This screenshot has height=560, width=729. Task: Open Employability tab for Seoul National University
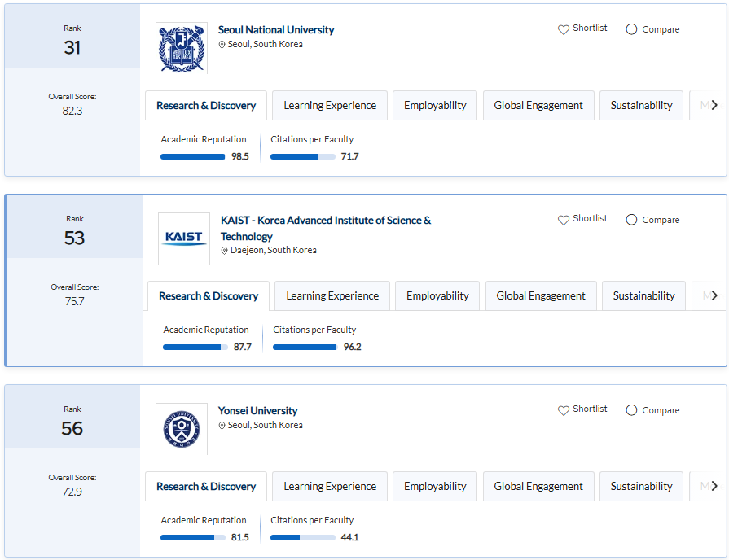coord(435,106)
